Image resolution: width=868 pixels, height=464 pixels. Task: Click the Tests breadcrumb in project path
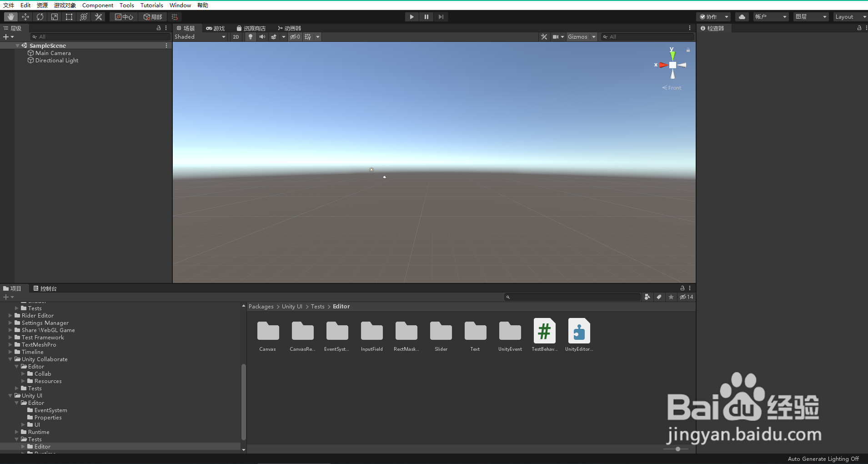pyautogui.click(x=317, y=306)
